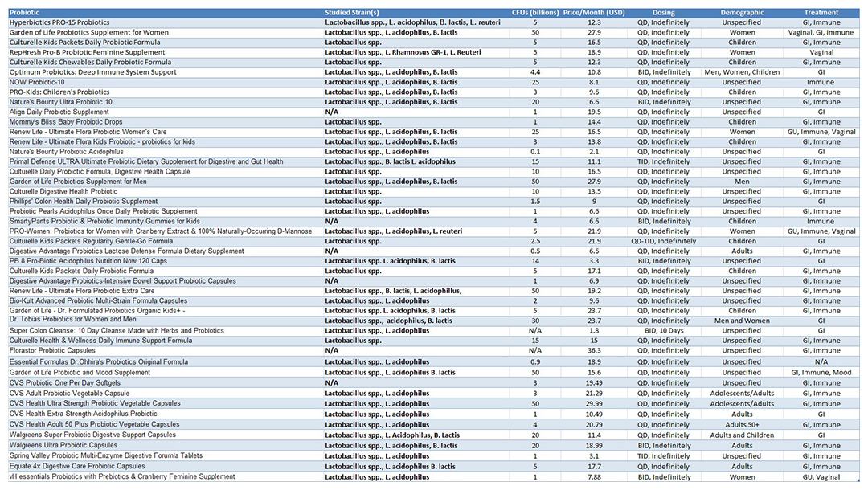Image resolution: width=868 pixels, height=490 pixels.
Task: Select the GI, Immune, Mood treatment cell
Action: coord(821,374)
